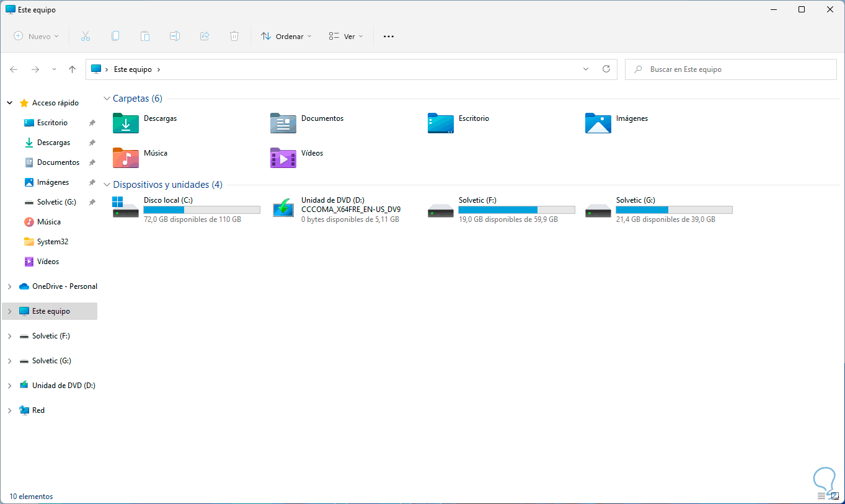Unpin Documentos using its pin icon
The width and height of the screenshot is (845, 504).
coord(92,162)
